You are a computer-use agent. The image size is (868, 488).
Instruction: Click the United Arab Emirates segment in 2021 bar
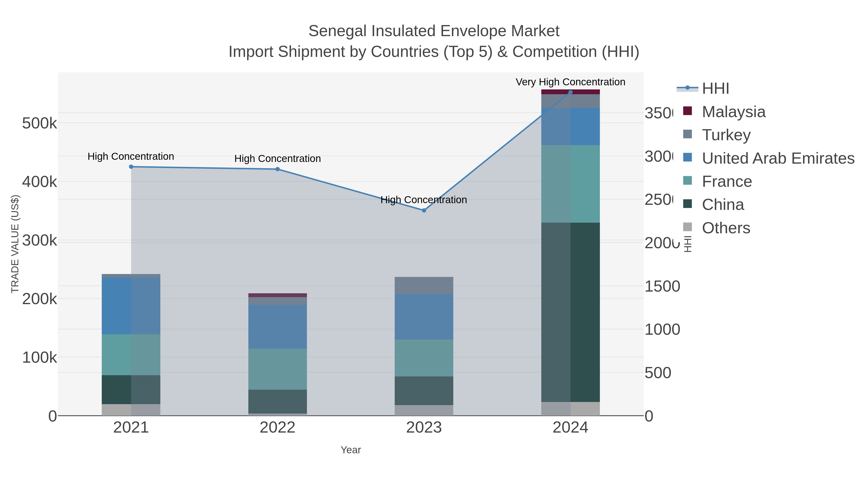pyautogui.click(x=131, y=306)
